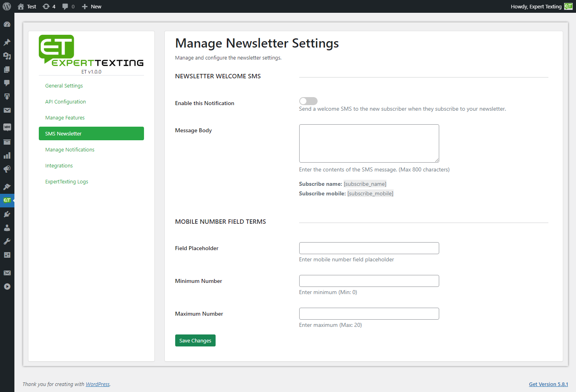Click the Save Changes button
576x392 pixels.
195,340
